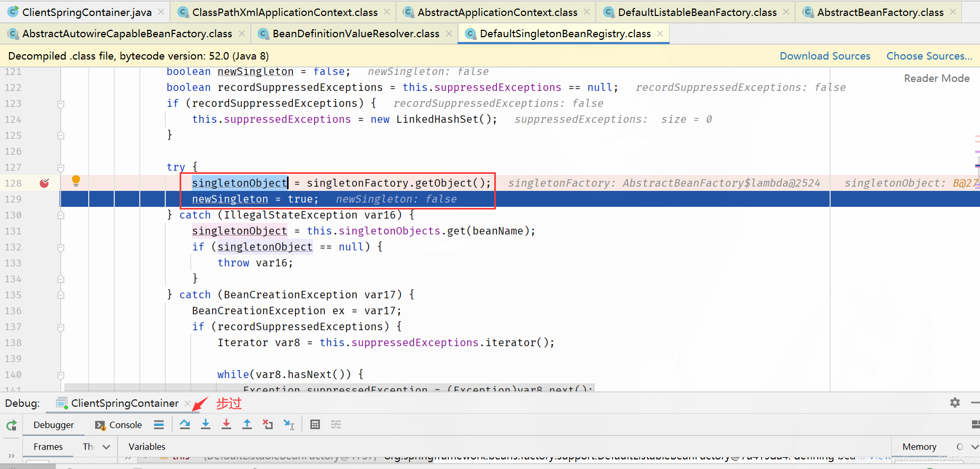The image size is (980, 469).
Task: Open debug panel settings gear
Action: [955, 403]
